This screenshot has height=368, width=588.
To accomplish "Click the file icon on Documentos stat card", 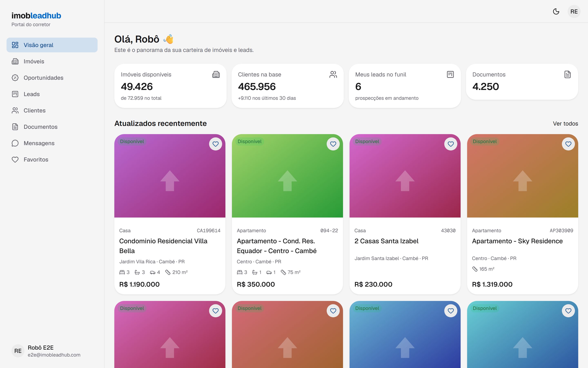I will tap(567, 74).
